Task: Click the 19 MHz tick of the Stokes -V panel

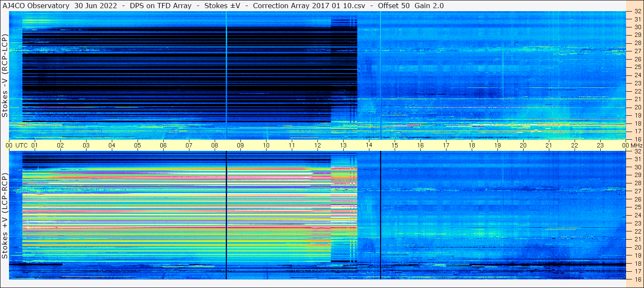Action: click(x=637, y=115)
